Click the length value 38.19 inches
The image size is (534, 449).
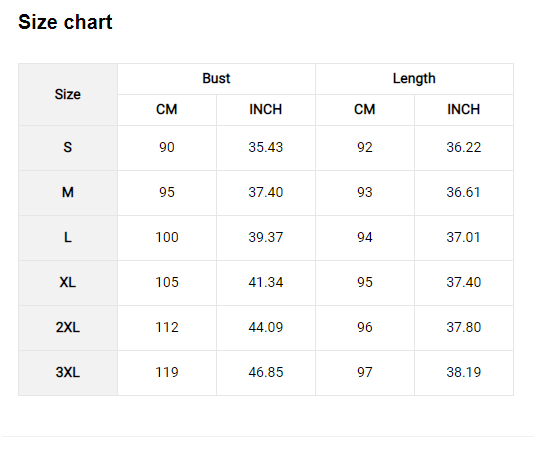pyautogui.click(x=464, y=372)
